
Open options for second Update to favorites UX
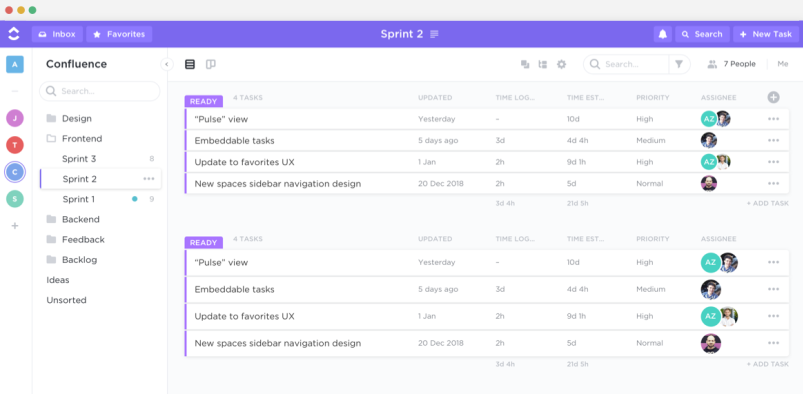773,316
